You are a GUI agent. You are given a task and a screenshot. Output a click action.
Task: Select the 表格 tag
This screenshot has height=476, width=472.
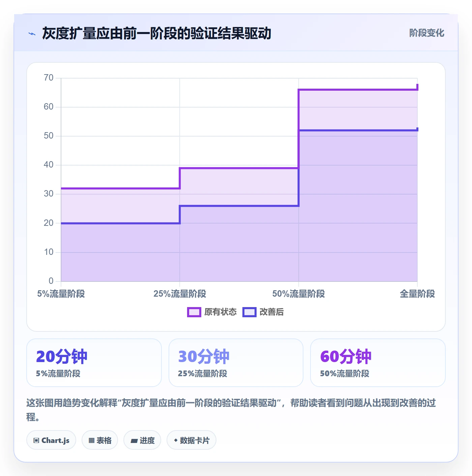tap(100, 440)
